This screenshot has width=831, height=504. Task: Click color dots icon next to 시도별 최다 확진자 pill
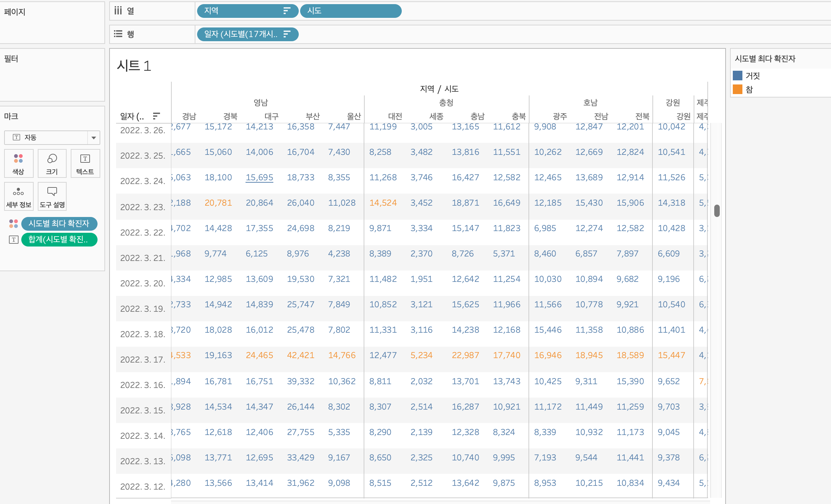(x=13, y=224)
